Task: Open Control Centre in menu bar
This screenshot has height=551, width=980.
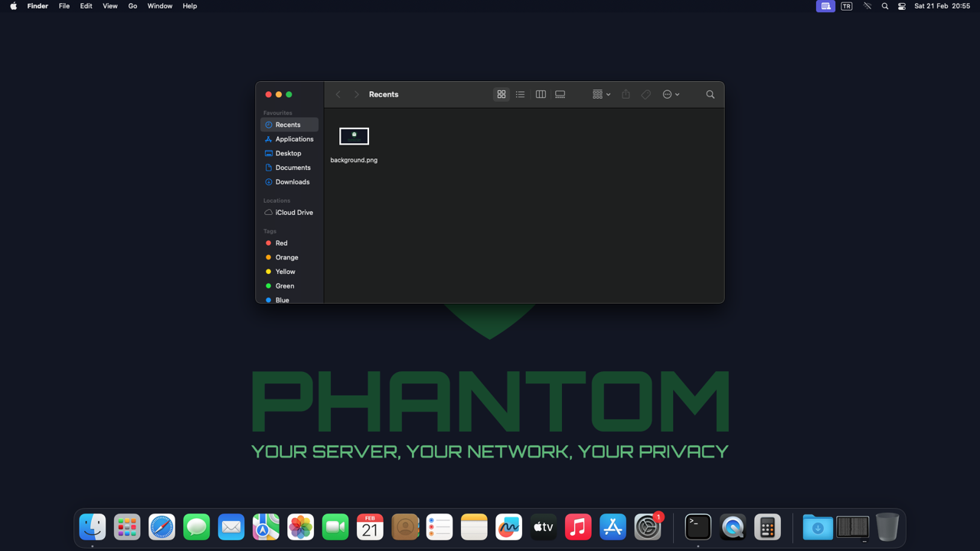Action: (902, 6)
